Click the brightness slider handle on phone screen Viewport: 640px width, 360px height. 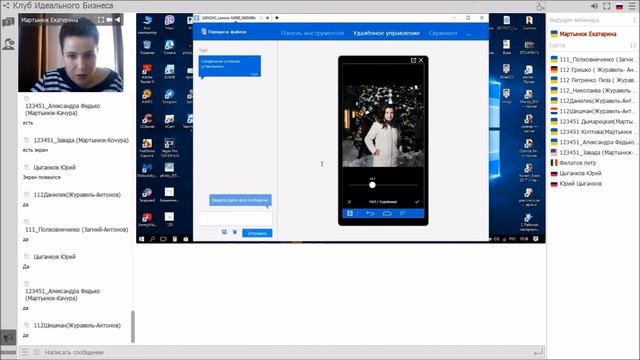point(372,185)
